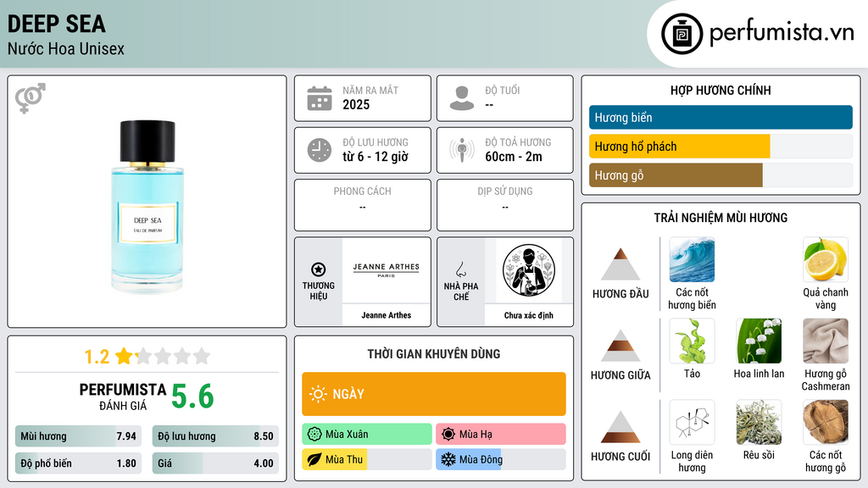The width and height of the screenshot is (868, 488).
Task: Open the ocean wave marine notes image
Action: pos(692,260)
